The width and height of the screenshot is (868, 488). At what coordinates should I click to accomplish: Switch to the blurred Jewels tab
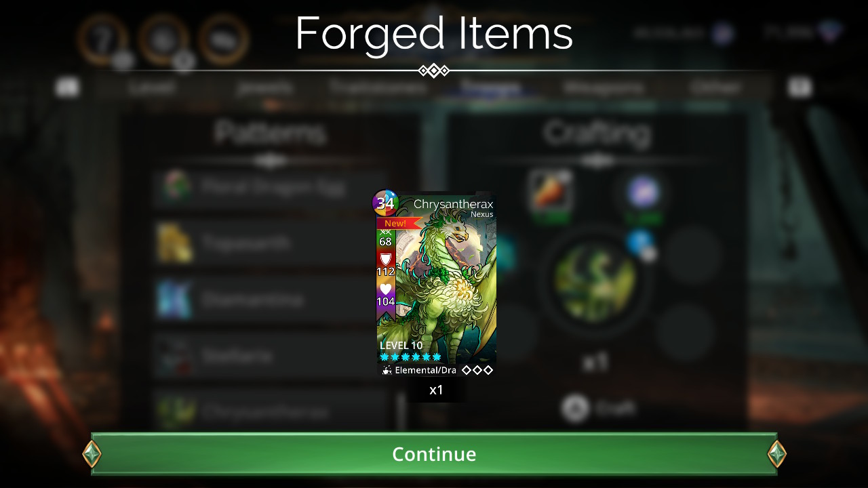(265, 87)
